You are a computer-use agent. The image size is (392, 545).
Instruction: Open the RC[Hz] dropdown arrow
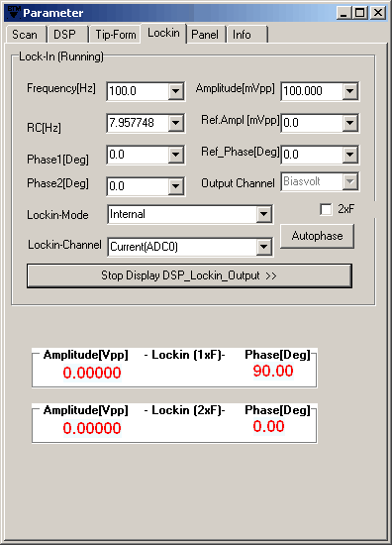tap(175, 123)
